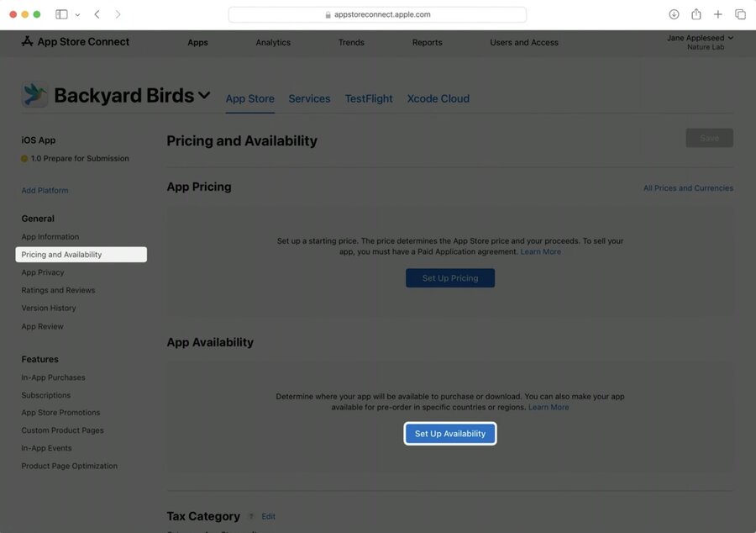The width and height of the screenshot is (756, 533).
Task: Go back with the browser back arrow
Action: pos(97,14)
